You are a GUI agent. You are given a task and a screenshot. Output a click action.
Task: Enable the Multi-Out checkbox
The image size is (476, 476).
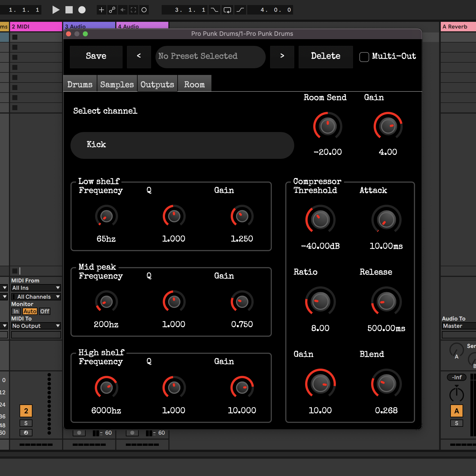pyautogui.click(x=364, y=57)
